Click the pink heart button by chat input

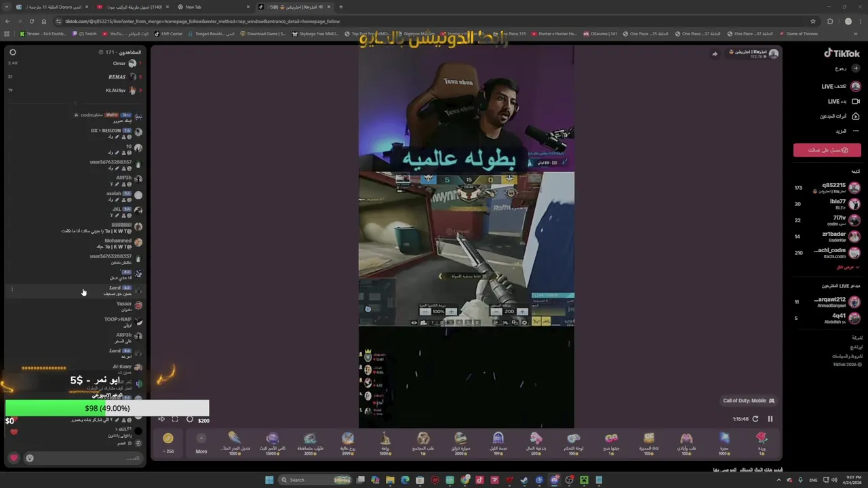13,458
